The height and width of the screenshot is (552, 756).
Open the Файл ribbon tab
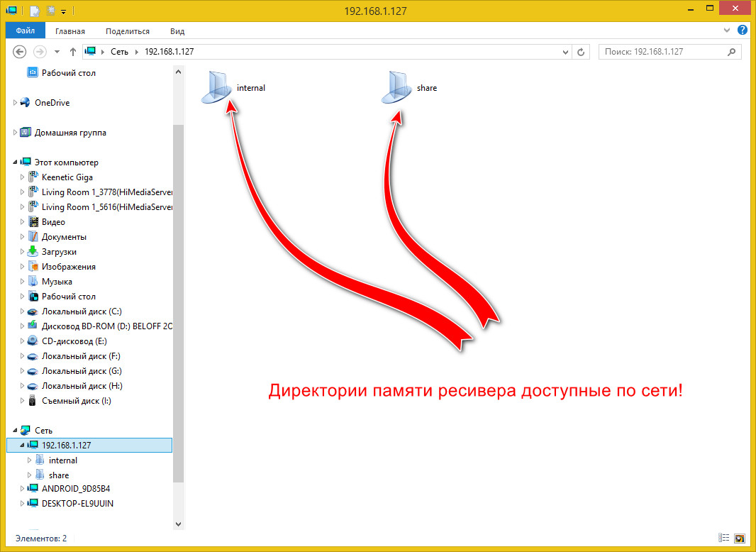coord(25,31)
